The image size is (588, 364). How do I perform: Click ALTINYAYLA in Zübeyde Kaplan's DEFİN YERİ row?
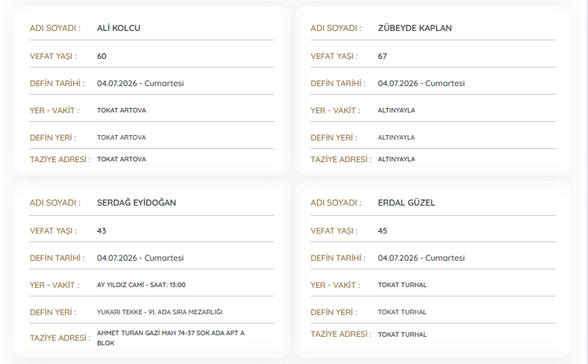(x=396, y=137)
